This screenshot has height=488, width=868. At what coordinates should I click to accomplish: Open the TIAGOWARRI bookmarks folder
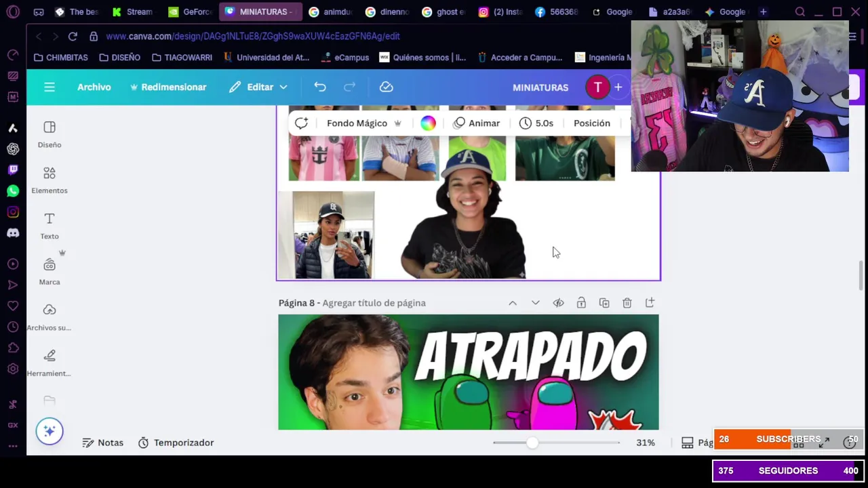[x=182, y=58]
